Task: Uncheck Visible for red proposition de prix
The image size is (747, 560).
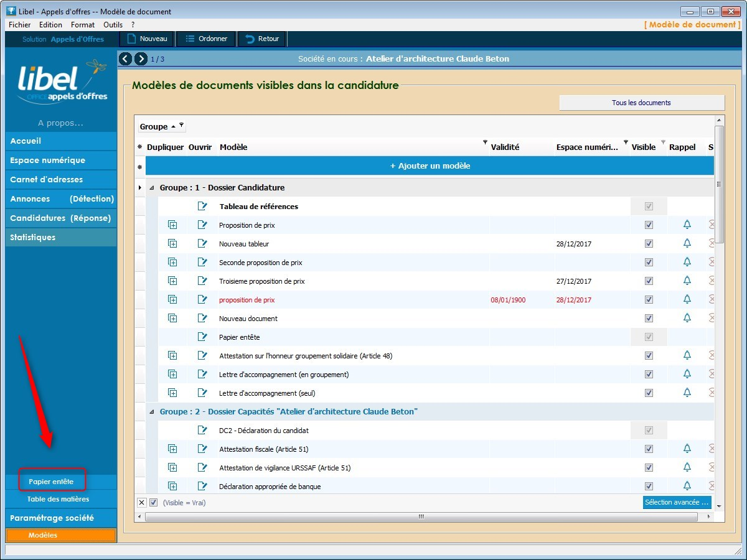Action: click(x=649, y=300)
